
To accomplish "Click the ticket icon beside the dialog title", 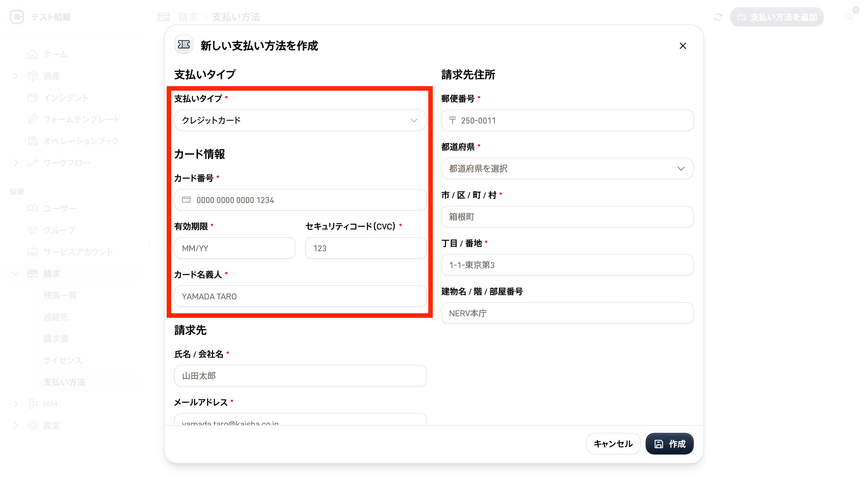I will [184, 45].
